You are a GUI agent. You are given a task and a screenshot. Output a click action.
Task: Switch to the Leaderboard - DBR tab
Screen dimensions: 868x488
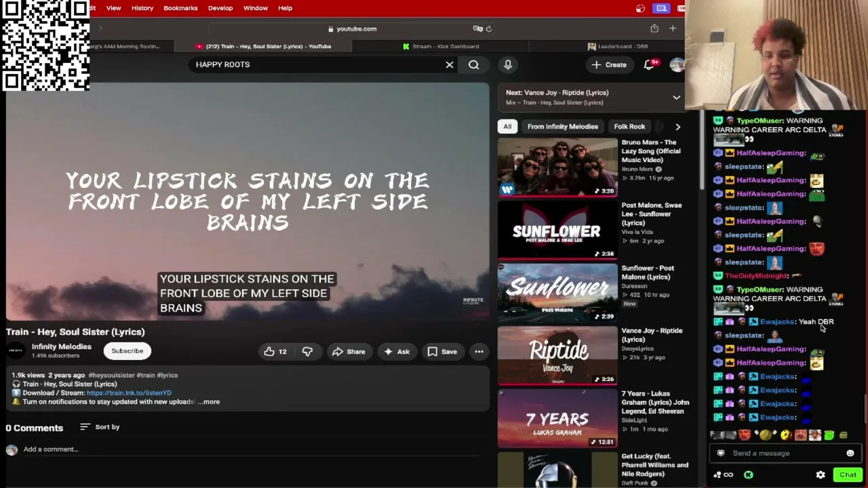618,46
